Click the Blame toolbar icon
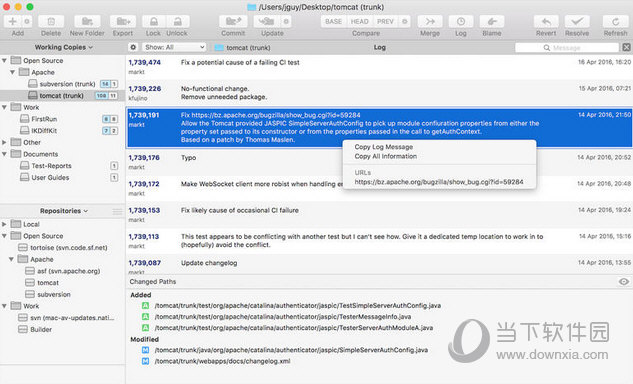Screen dimensions: 633x384 [x=492, y=21]
